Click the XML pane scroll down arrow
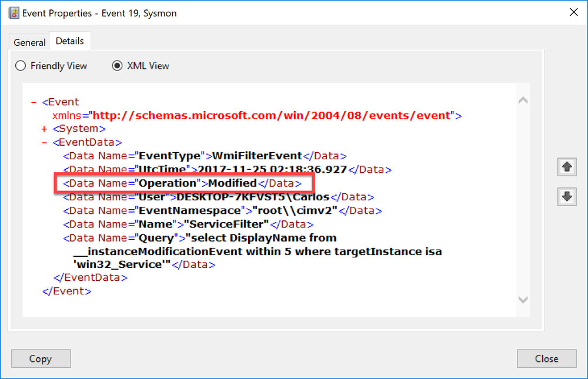Viewport: 588px width, 379px height. (523, 300)
